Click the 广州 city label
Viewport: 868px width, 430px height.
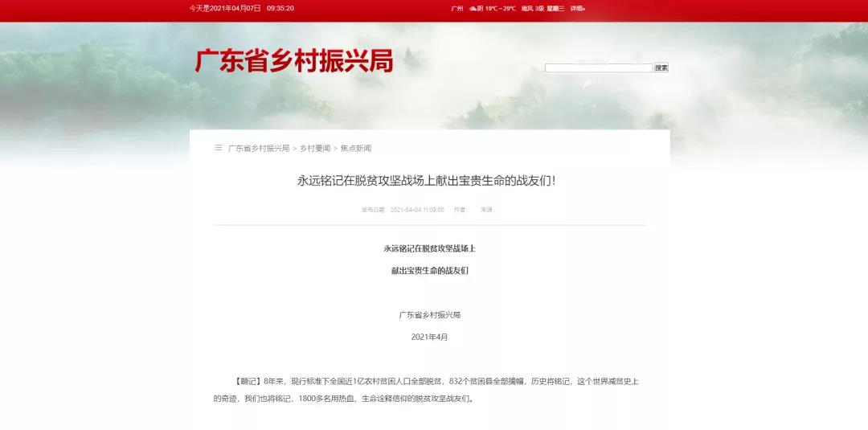pos(457,8)
